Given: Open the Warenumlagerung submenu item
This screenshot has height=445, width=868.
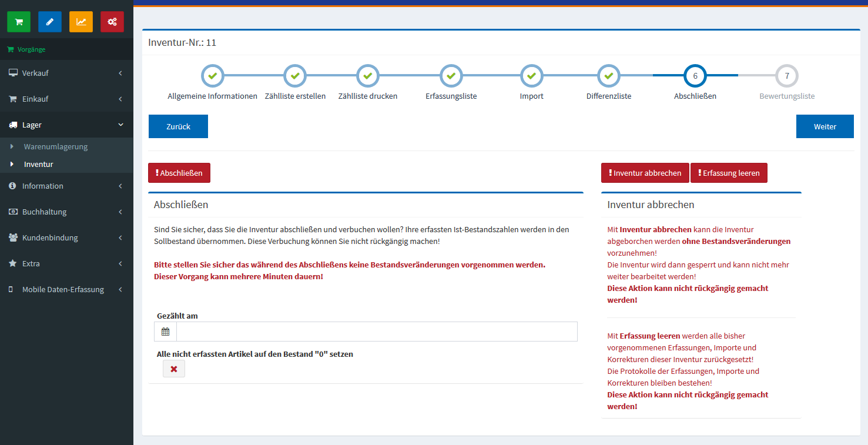Looking at the screenshot, I should [x=55, y=146].
